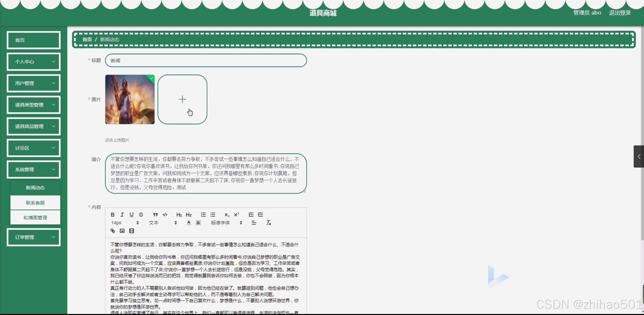Viewport: 644px width, 315px height.
Task: Expand the 用户管理 sidebar menu
Action: (x=33, y=83)
